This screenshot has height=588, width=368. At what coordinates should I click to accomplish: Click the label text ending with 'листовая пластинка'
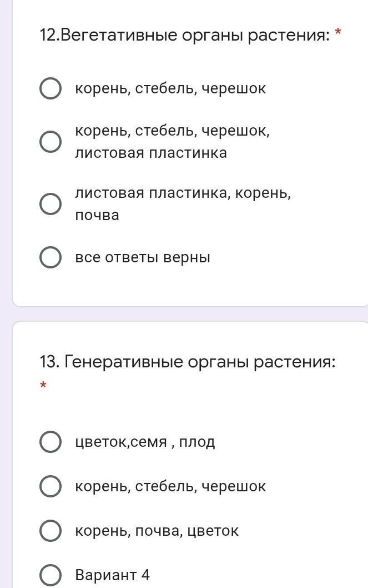point(172,142)
